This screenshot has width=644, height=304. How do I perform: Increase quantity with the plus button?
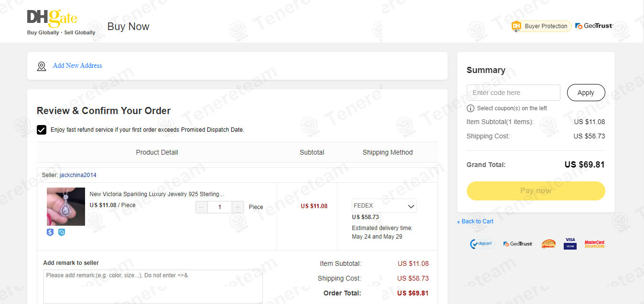pyautogui.click(x=238, y=207)
